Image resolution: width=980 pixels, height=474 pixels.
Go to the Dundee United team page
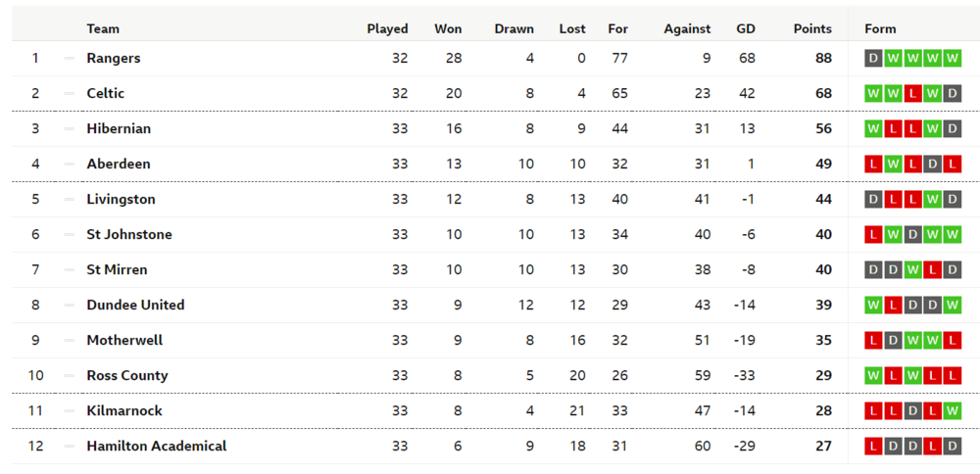(x=135, y=306)
